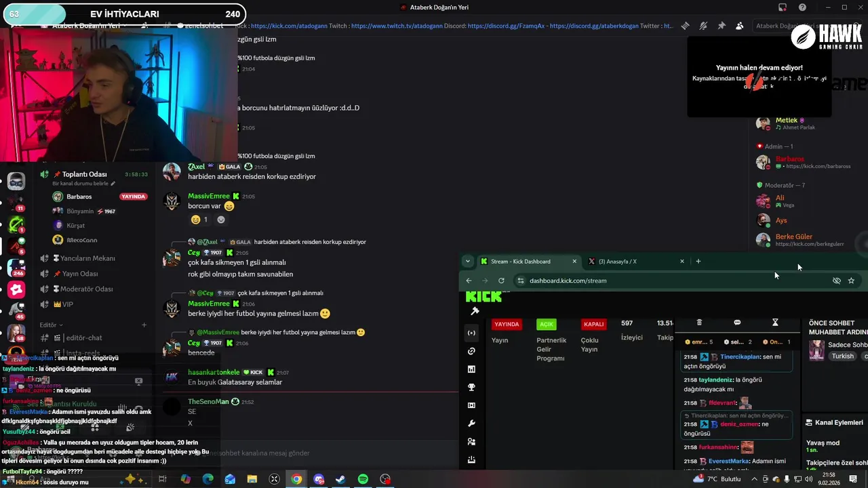The width and height of the screenshot is (868, 488).
Task: Join the Toplantı Odası voice channel
Action: (x=94, y=174)
